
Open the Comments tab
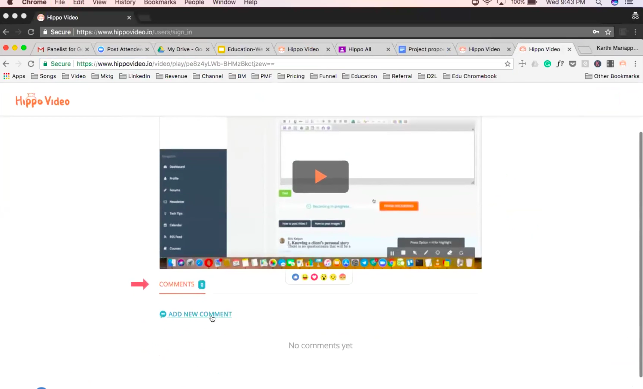pos(177,284)
